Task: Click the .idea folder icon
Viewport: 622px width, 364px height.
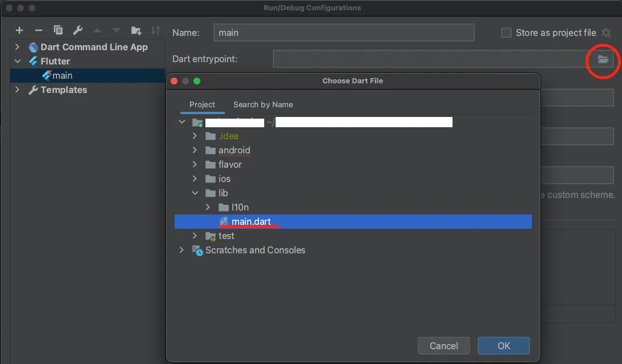Action: point(211,136)
